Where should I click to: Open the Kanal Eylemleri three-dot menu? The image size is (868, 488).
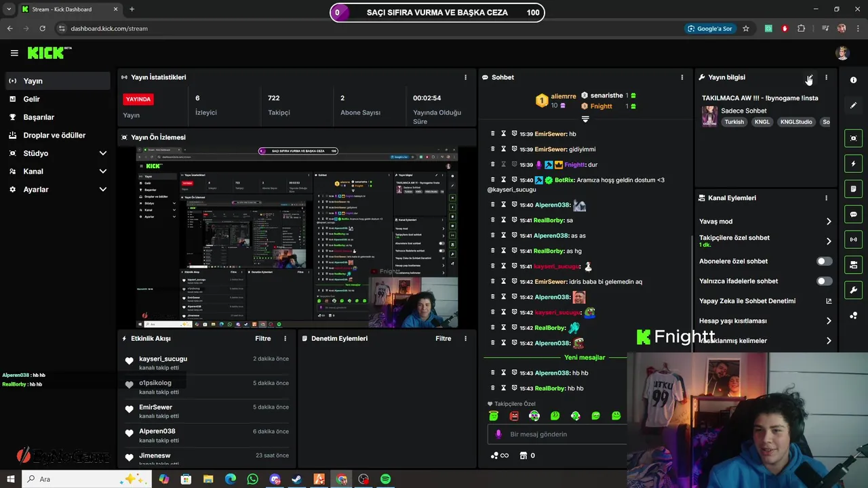(826, 198)
